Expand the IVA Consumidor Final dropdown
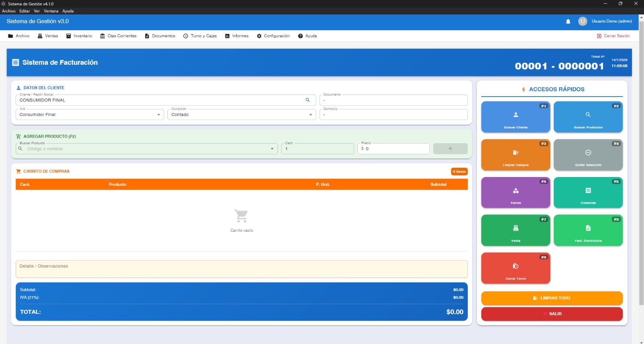The height and width of the screenshot is (344, 644). 159,115
